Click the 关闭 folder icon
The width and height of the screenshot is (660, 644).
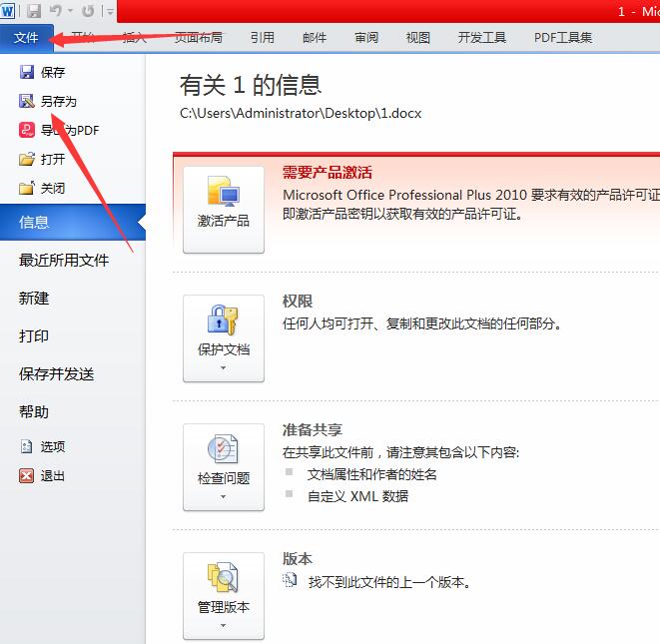27,188
